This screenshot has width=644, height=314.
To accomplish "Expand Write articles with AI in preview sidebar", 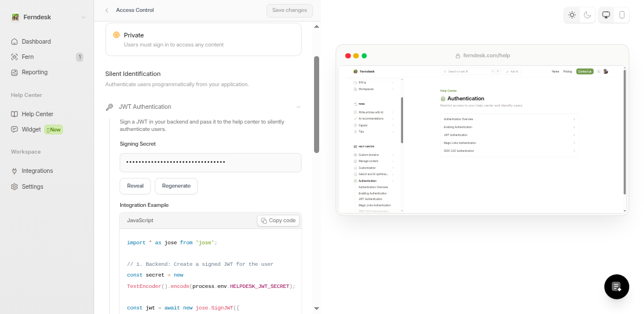I will coord(393,112).
